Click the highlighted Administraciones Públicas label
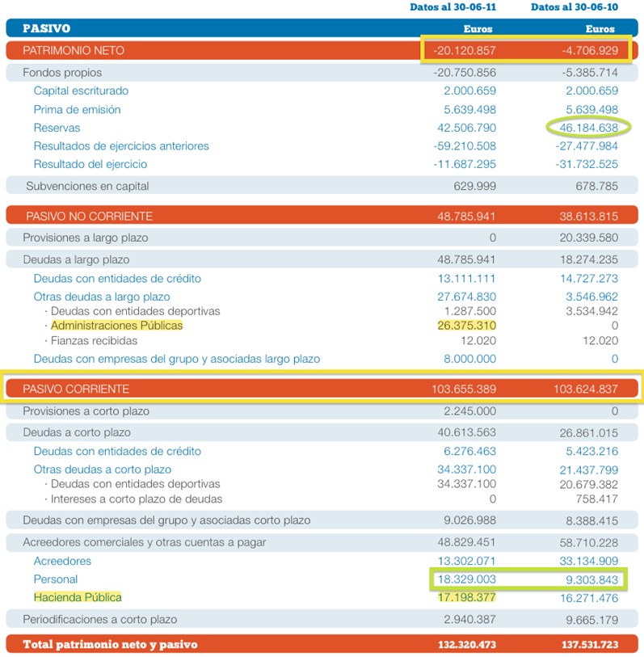644x657 pixels. click(x=116, y=326)
